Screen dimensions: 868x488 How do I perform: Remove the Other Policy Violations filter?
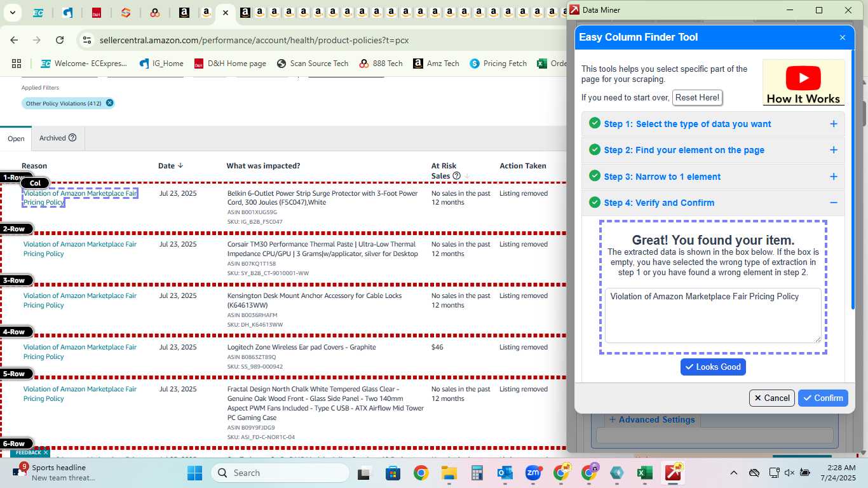tap(109, 103)
